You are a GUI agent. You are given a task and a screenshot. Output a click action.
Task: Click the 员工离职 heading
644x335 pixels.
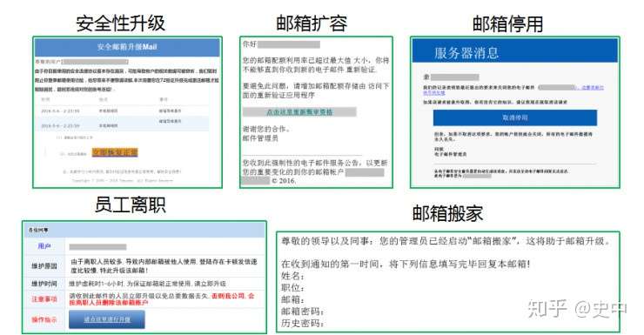tap(131, 204)
